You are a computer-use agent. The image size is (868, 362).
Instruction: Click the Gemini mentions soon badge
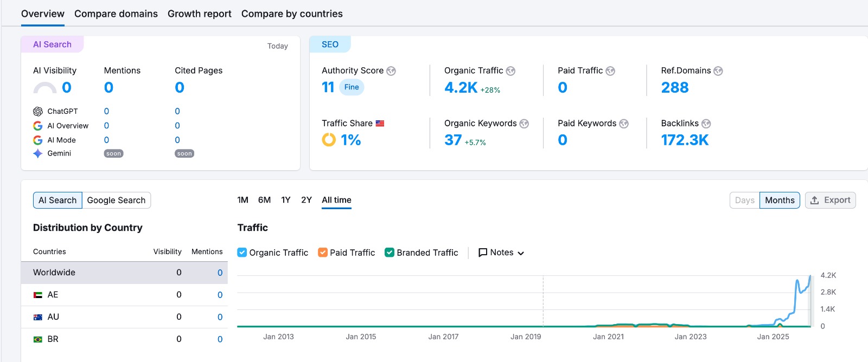(113, 154)
